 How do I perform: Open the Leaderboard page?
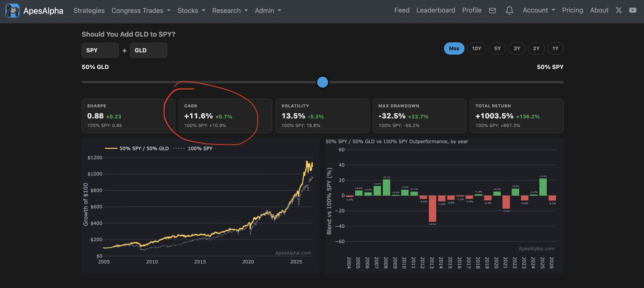(x=436, y=10)
